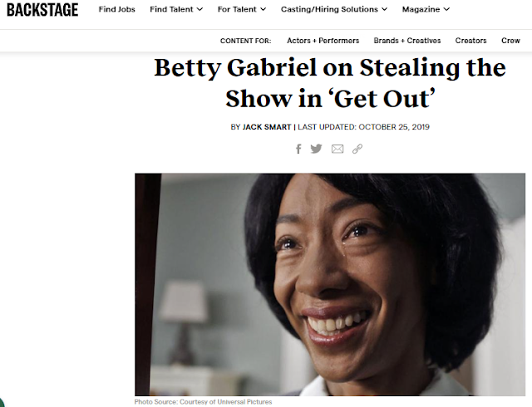Go to Crew content section

click(x=510, y=41)
